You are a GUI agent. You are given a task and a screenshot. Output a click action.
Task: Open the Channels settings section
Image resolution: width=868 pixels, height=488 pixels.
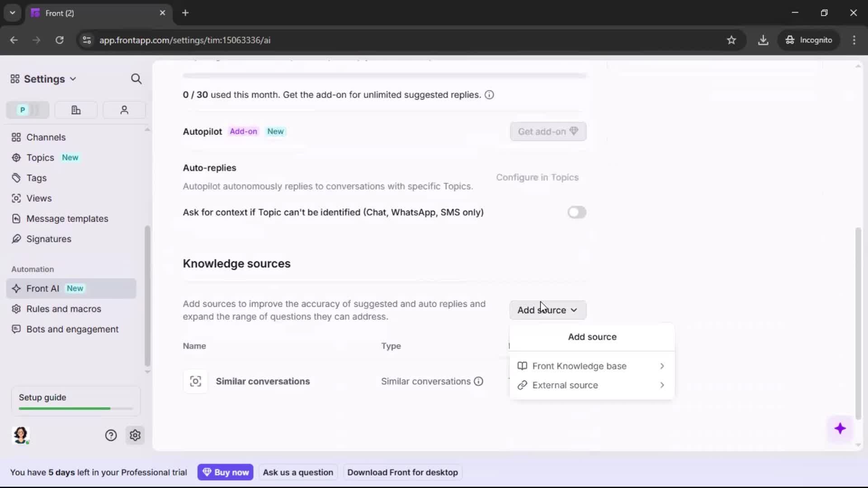coord(45,137)
